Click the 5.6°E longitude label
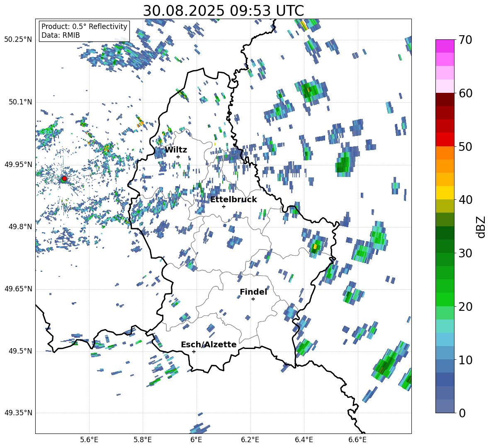The height and width of the screenshot is (448, 491). point(89,440)
